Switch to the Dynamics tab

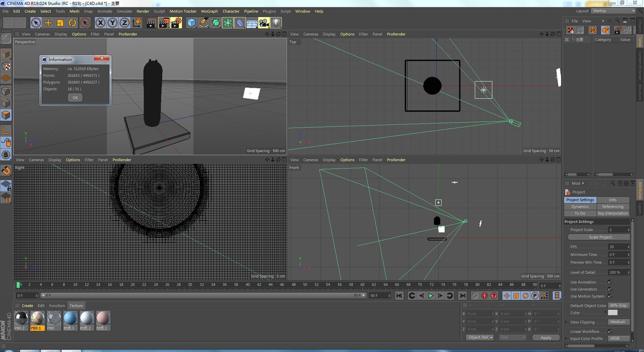580,207
